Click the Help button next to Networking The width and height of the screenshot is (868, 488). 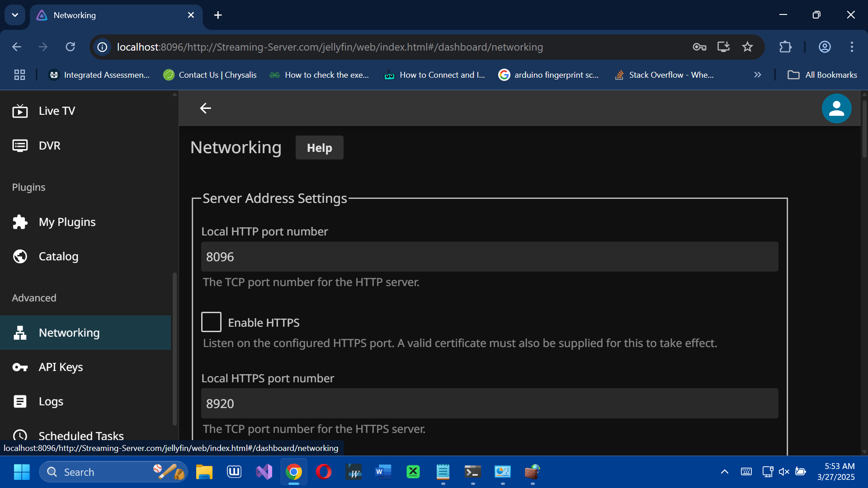point(319,148)
